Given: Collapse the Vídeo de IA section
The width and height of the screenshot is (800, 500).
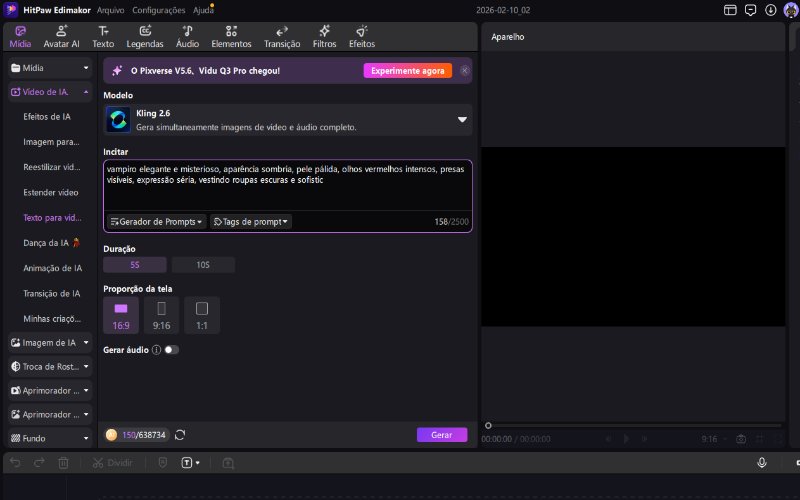Looking at the screenshot, I should click(50, 92).
